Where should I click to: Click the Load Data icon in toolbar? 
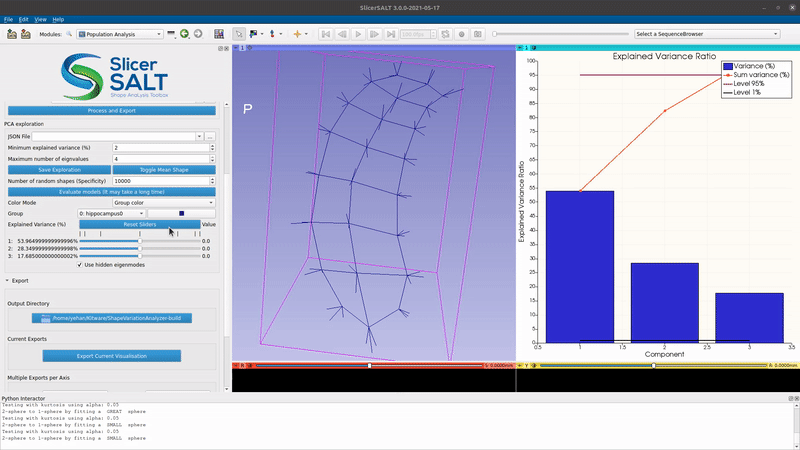click(12, 34)
